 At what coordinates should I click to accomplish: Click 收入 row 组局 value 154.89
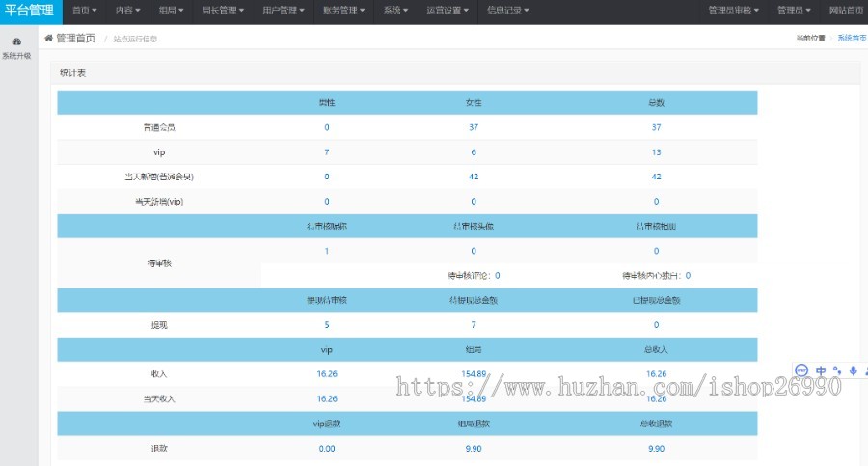click(x=474, y=374)
